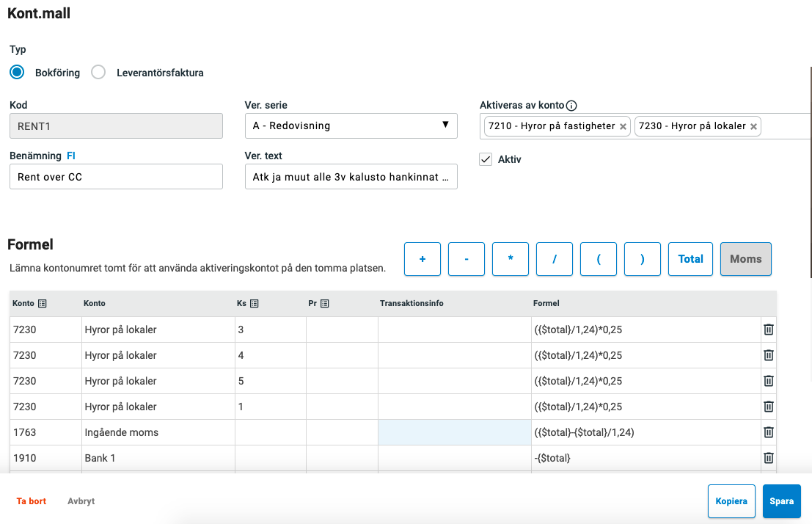Click Ingående moms account name
Image resolution: width=812 pixels, height=524 pixels.
pos(158,432)
